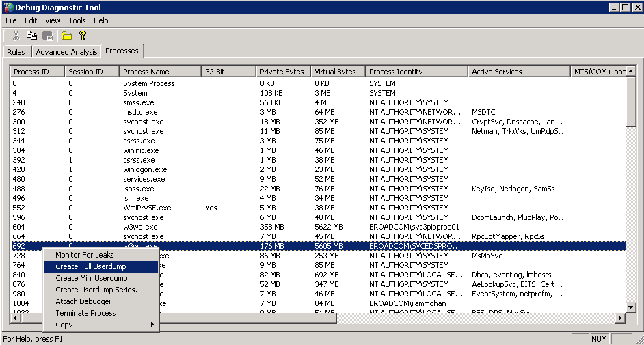
Task: Open the File menu
Action: pos(11,20)
